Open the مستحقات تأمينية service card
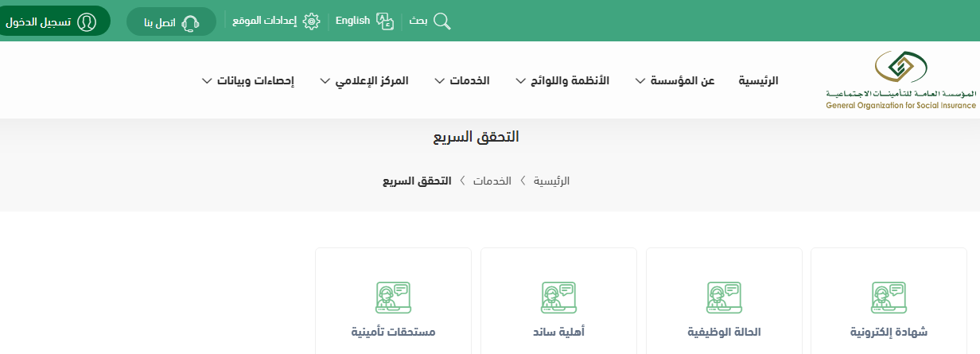The width and height of the screenshot is (980, 354). click(x=393, y=310)
